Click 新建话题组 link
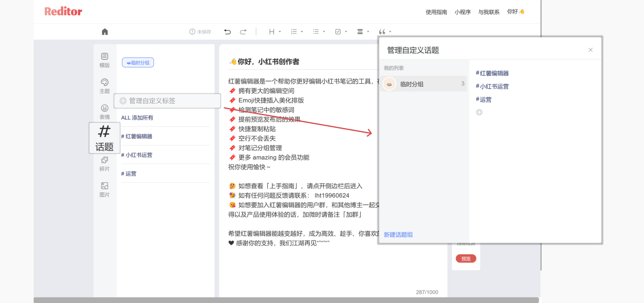This screenshot has height=303, width=644. 398,235
